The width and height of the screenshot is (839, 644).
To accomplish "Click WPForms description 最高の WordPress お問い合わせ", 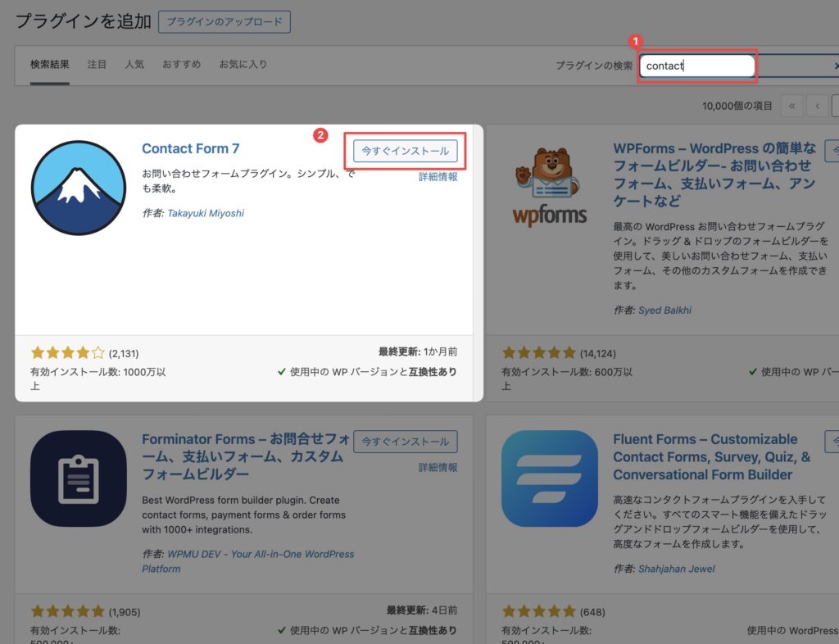I will pos(720,256).
